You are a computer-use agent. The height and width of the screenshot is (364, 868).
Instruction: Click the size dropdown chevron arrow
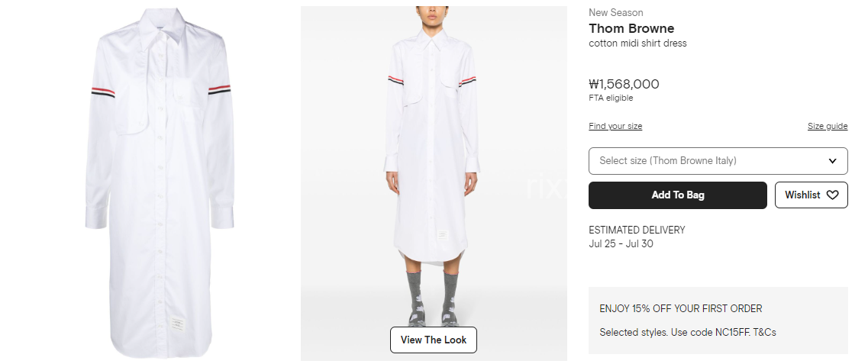pyautogui.click(x=832, y=161)
